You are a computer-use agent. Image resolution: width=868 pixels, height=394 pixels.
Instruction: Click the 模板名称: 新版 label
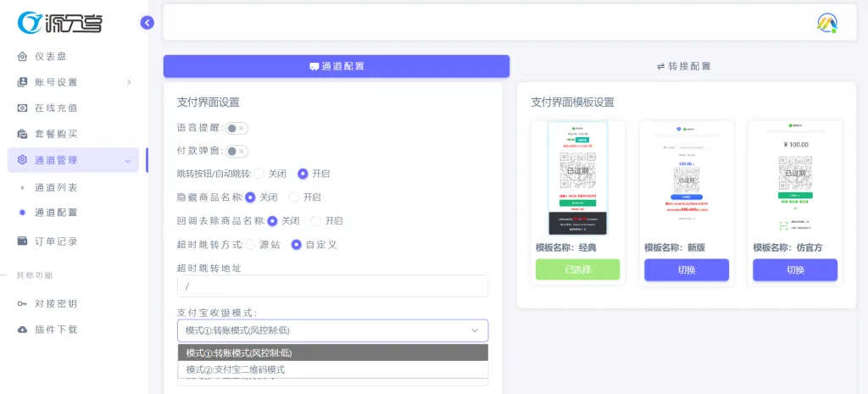pyautogui.click(x=675, y=248)
